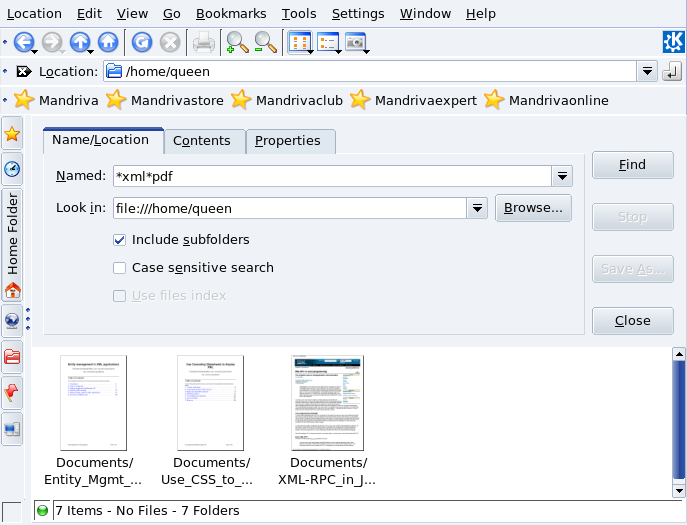Click the Zoom Out magnifier icon
The height and width of the screenshot is (525, 687).
point(265,42)
